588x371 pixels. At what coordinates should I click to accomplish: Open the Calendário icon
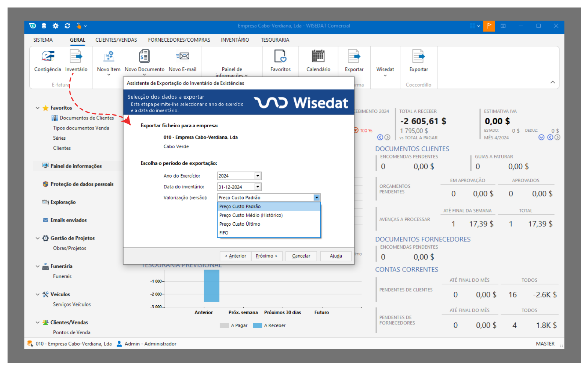[318, 57]
